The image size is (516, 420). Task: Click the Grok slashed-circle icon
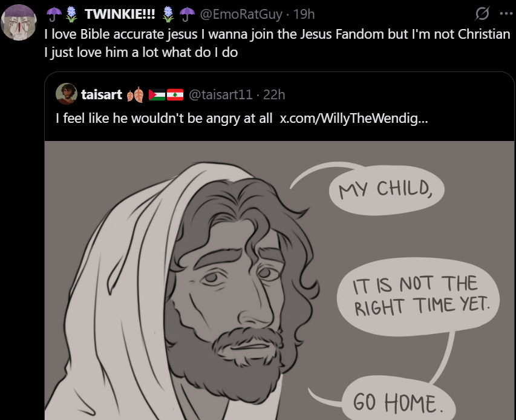tap(482, 14)
